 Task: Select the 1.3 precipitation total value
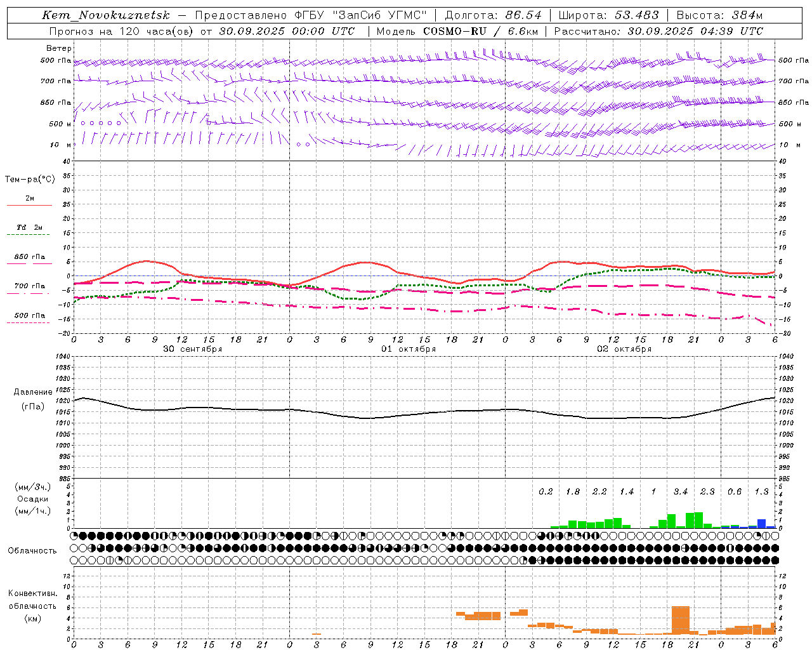[x=761, y=492]
